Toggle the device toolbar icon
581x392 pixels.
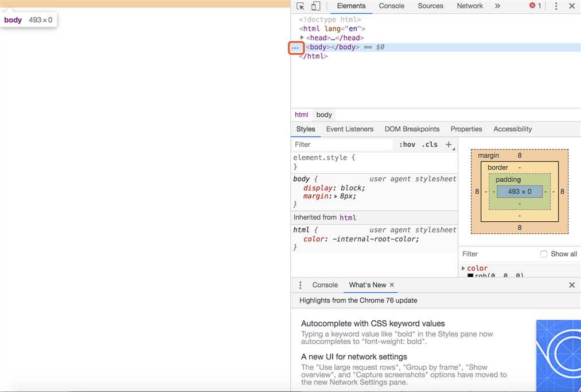[315, 6]
